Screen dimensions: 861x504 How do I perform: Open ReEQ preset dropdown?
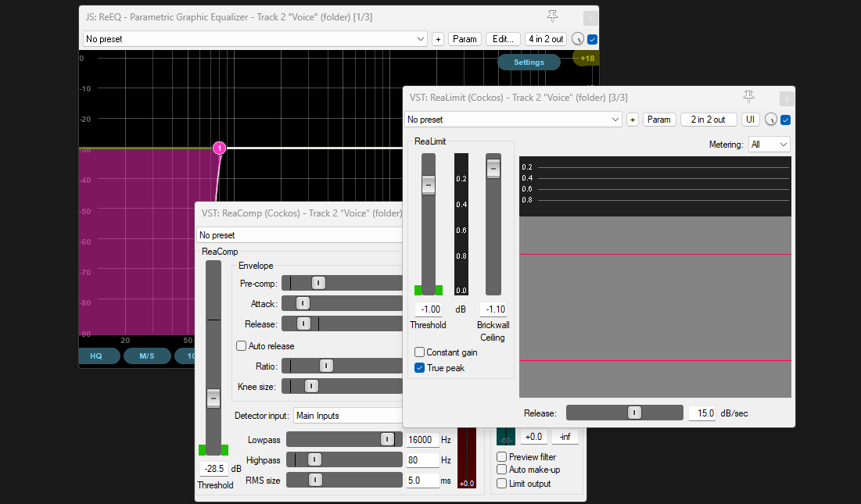pyautogui.click(x=256, y=39)
